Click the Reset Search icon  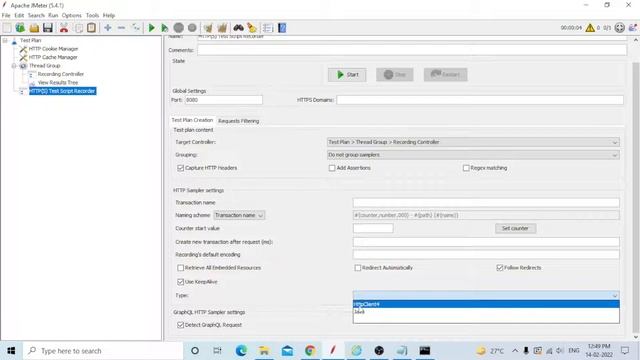click(252, 28)
